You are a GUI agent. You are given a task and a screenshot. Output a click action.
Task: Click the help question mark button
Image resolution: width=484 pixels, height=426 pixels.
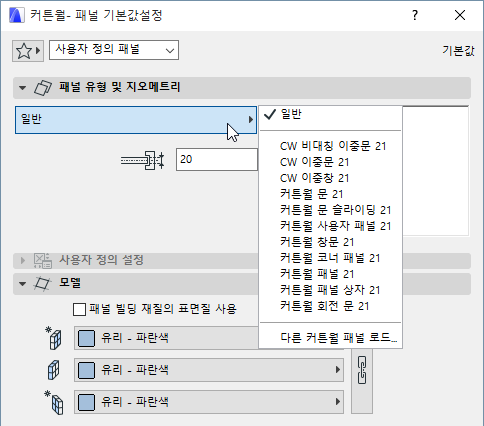pos(415,15)
